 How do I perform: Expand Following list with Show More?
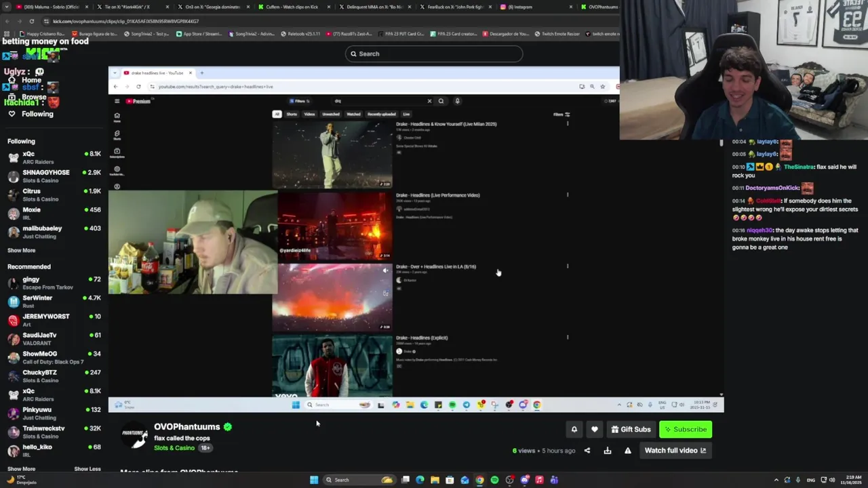pos(21,250)
